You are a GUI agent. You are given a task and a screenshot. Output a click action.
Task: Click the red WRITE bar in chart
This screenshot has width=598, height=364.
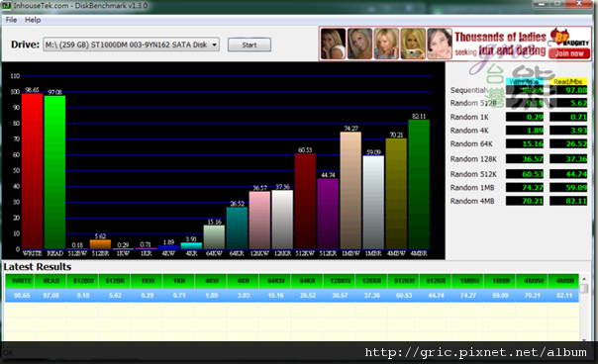tap(32, 171)
